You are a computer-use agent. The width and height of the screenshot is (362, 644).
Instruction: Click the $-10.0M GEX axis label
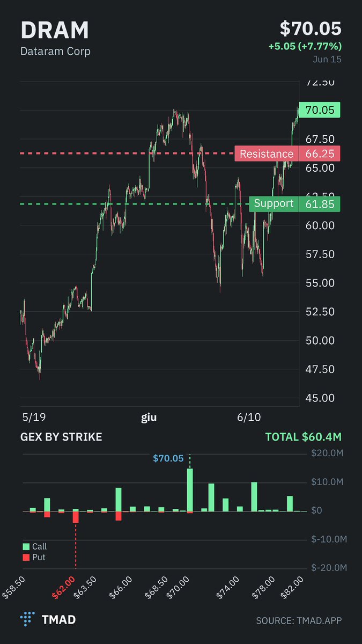point(329,539)
